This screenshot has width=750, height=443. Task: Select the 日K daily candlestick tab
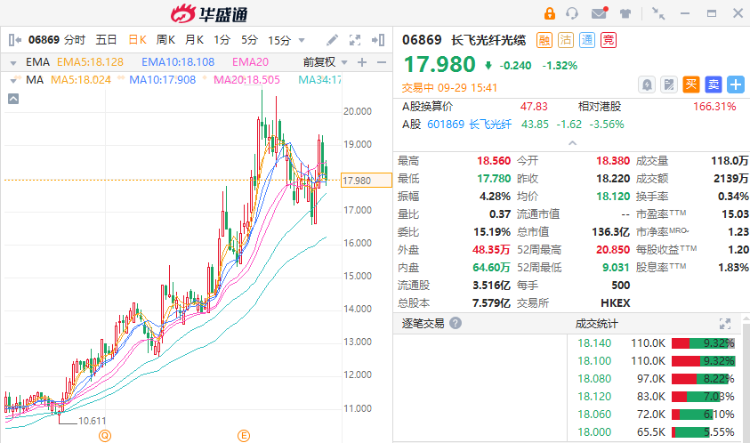[x=137, y=40]
